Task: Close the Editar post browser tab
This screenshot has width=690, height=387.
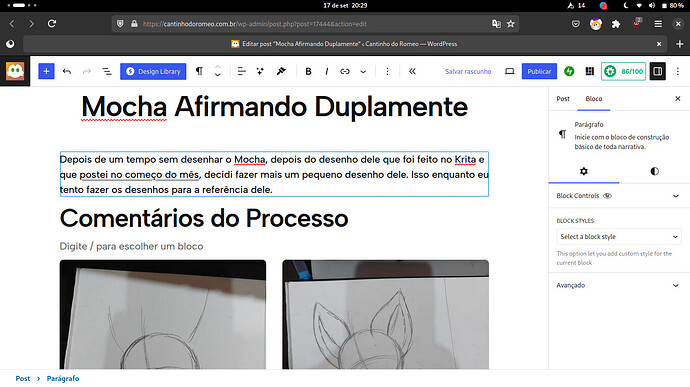Action: [659, 44]
